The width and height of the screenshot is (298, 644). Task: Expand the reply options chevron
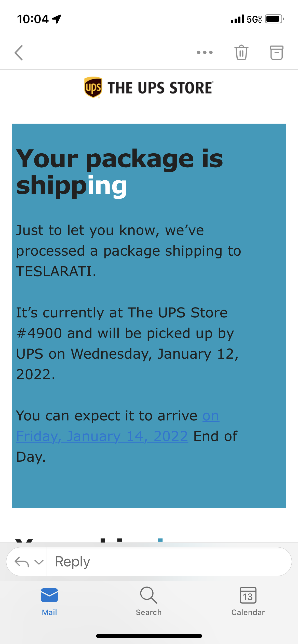[39, 562]
